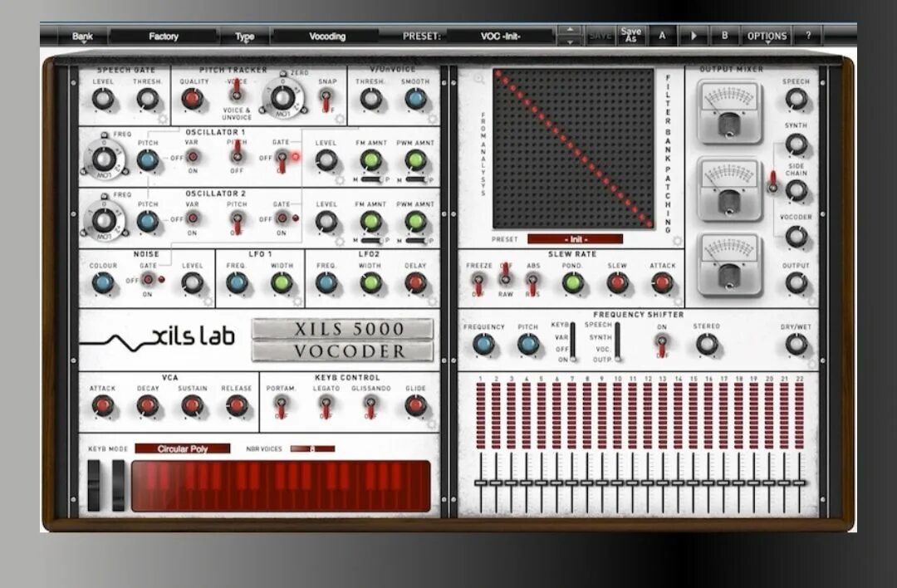Open the filter bank -Init- preset selector
This screenshot has height=588, width=897.
click(575, 239)
